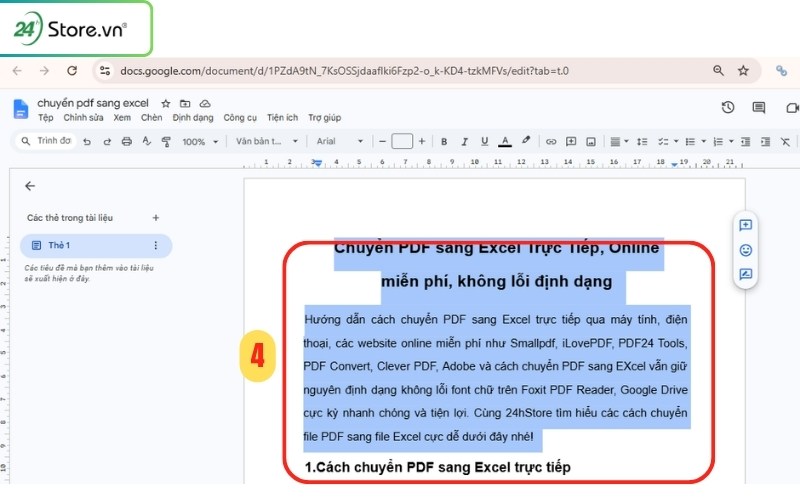Open Thẻ 1 options three-dot menu
800x500 pixels.
[156, 245]
